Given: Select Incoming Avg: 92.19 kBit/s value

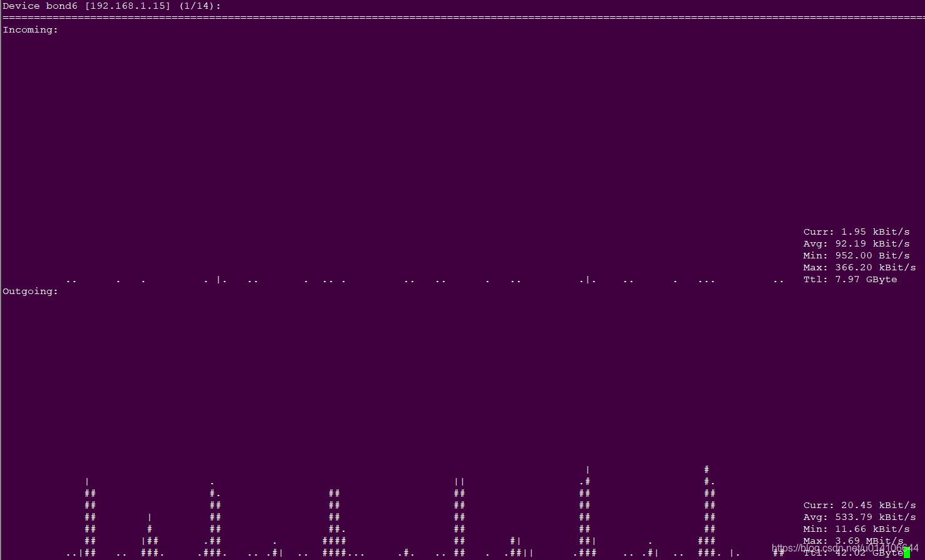Looking at the screenshot, I should [x=857, y=243].
